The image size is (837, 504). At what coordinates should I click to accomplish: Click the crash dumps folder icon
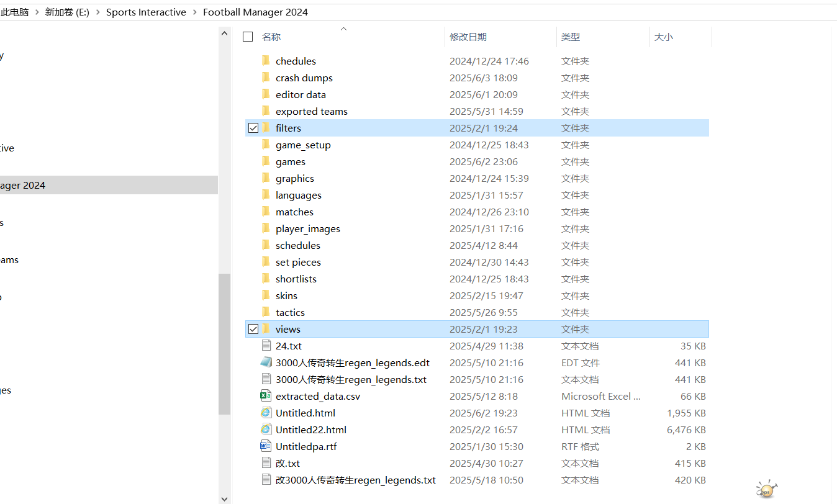(266, 78)
